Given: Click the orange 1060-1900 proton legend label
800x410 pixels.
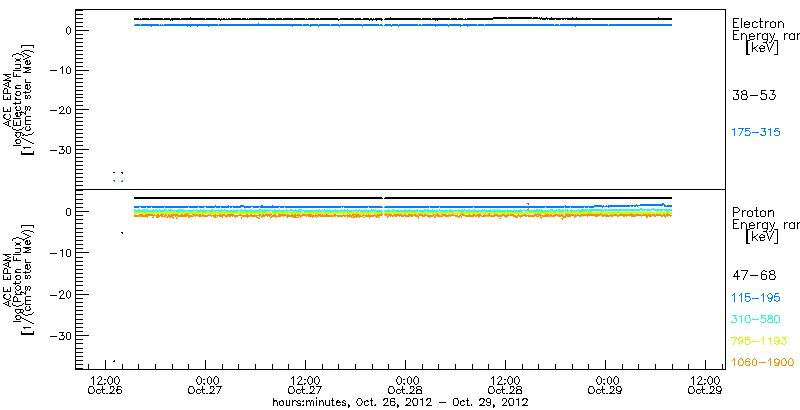Looking at the screenshot, I should coord(763,362).
